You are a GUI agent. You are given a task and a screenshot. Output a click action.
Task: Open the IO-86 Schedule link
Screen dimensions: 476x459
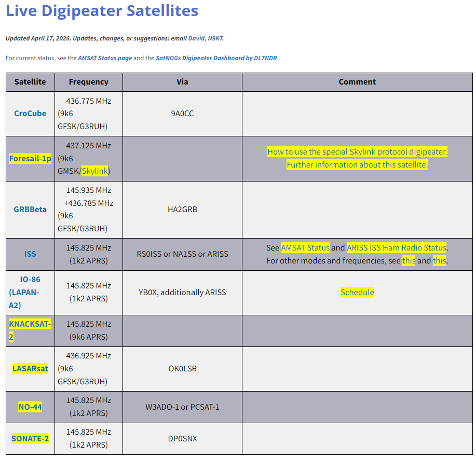click(x=357, y=292)
